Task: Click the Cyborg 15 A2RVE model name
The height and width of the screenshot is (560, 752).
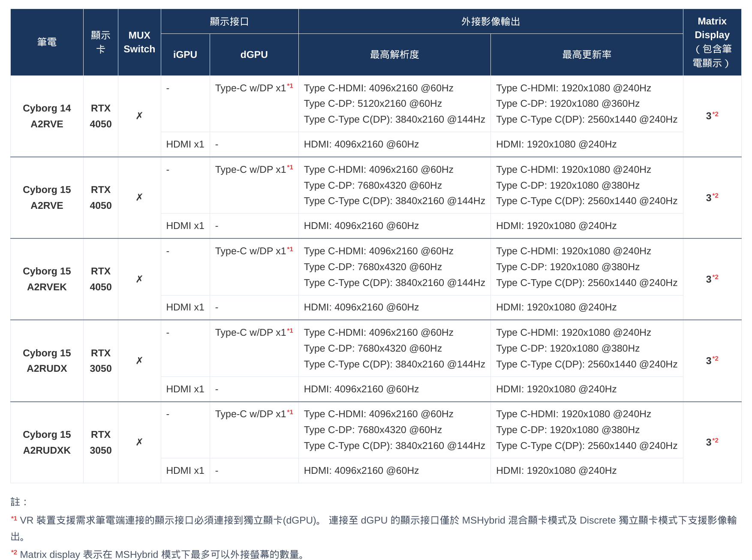Action: click(x=47, y=198)
